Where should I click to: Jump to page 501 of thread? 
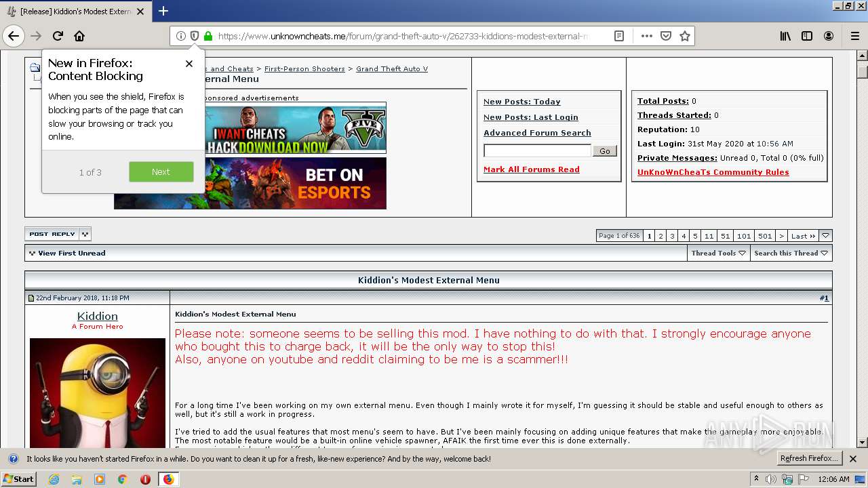[x=765, y=236]
